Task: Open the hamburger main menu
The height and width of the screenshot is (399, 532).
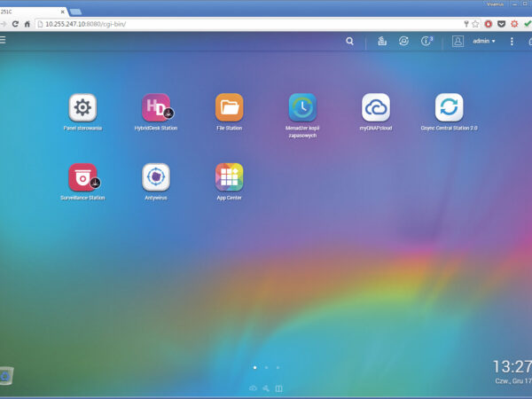Action: (x=4, y=41)
